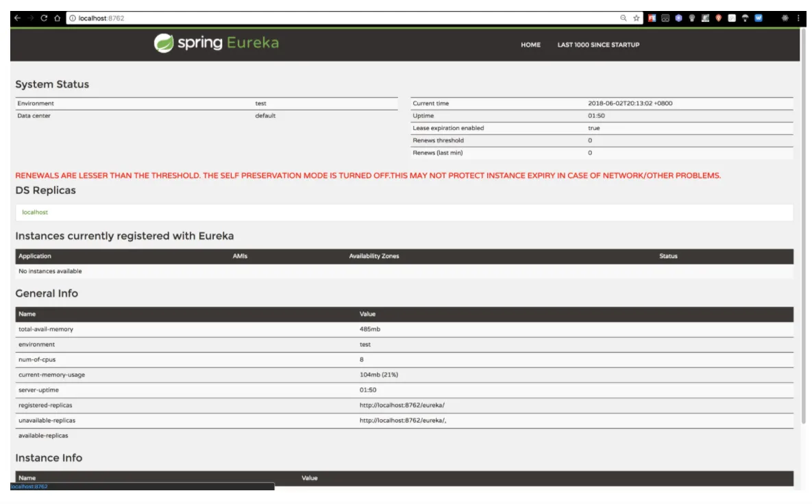Select the AMIs column header
The width and height of the screenshot is (812, 504).
pos(240,256)
